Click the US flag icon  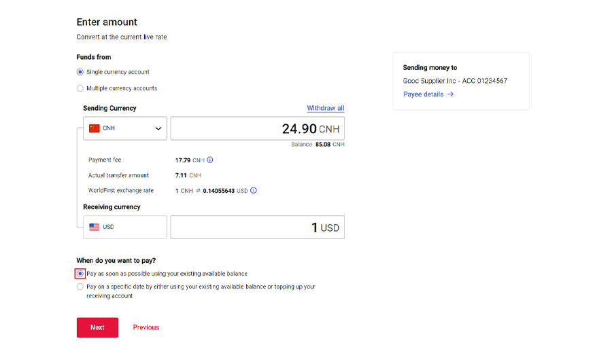click(95, 227)
